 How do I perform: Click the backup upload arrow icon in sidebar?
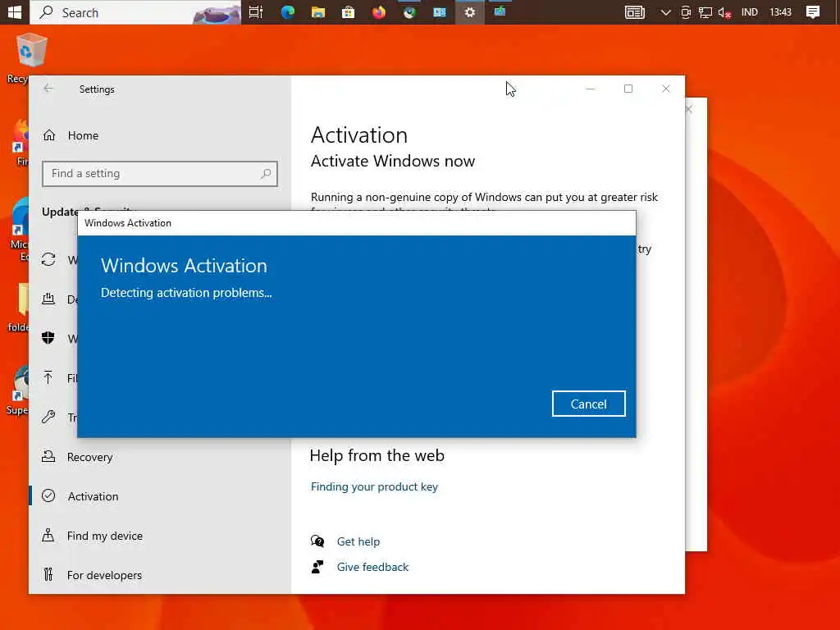coord(48,377)
